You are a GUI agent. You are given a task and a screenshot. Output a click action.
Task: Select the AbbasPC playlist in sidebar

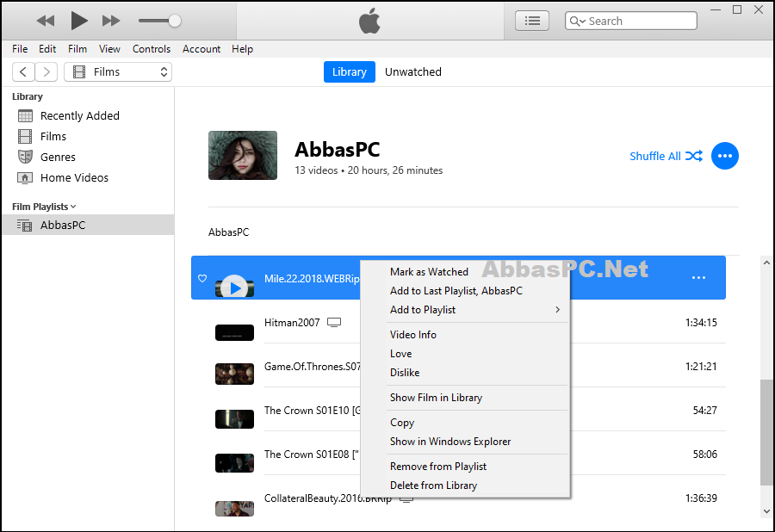[x=88, y=225]
